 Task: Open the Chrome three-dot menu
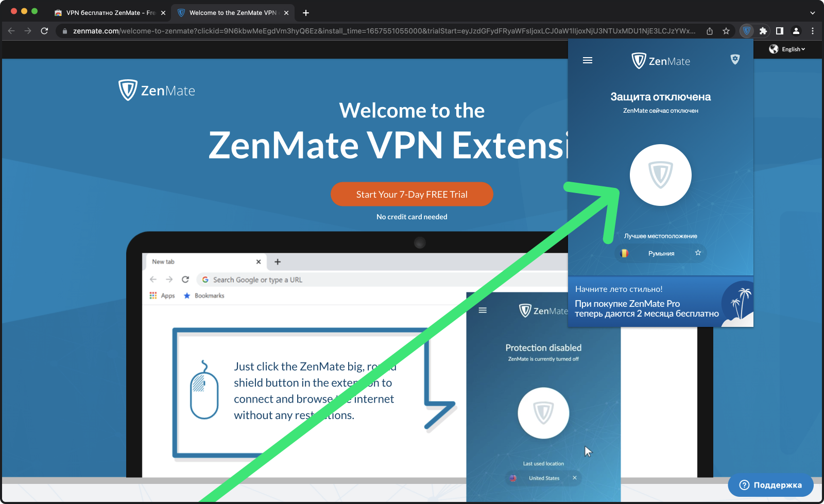813,31
